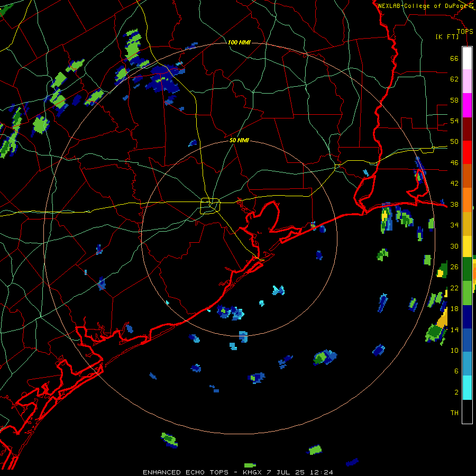Click the 6 value on the legend

tap(456, 371)
